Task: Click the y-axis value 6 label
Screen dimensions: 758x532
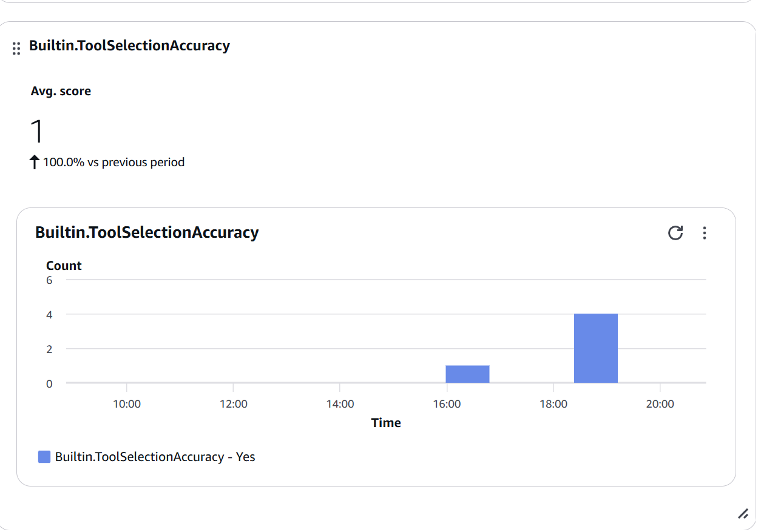Action: pos(49,280)
